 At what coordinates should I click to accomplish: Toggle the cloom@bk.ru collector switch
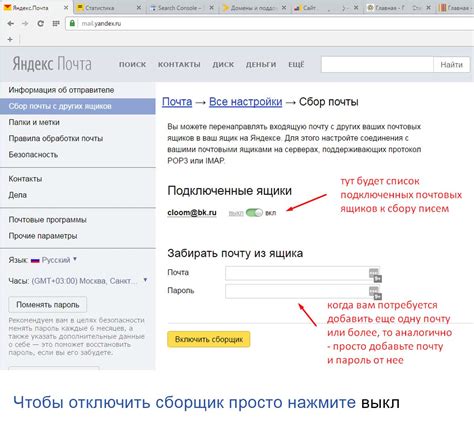[x=254, y=213]
